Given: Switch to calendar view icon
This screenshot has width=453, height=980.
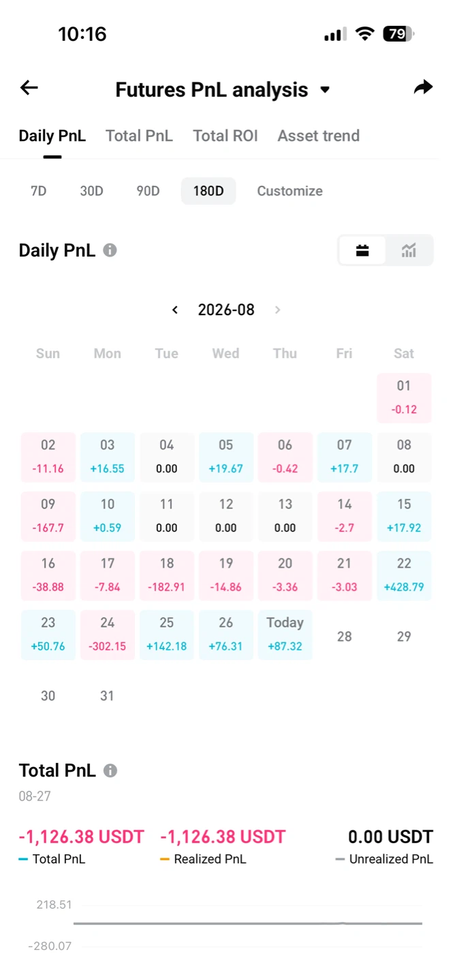Looking at the screenshot, I should coord(362,250).
